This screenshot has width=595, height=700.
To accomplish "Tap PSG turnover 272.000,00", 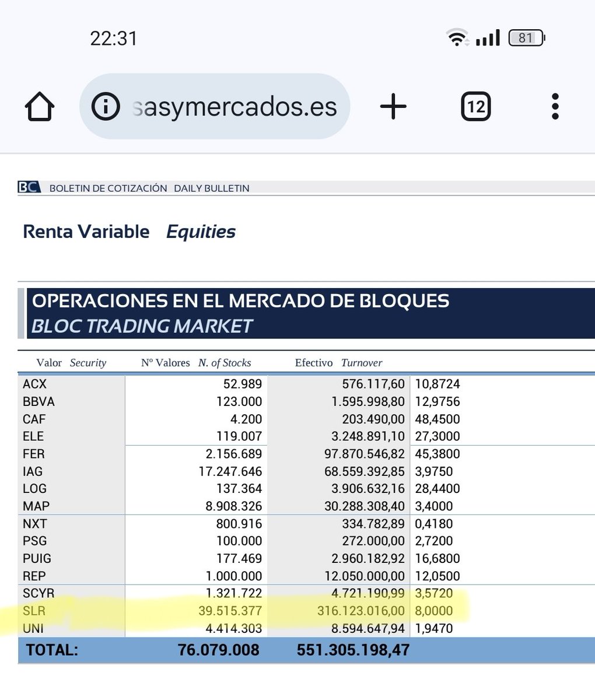I will click(373, 541).
